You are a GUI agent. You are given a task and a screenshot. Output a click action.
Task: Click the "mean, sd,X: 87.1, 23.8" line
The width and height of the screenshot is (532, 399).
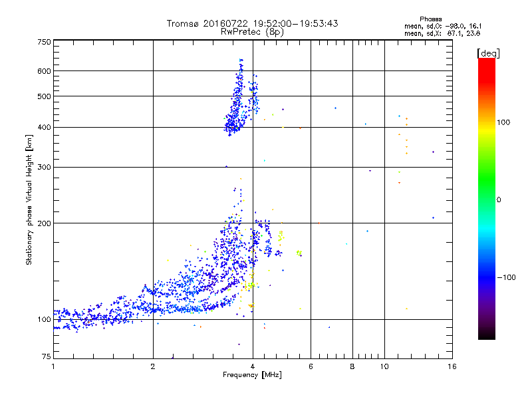[x=442, y=33]
